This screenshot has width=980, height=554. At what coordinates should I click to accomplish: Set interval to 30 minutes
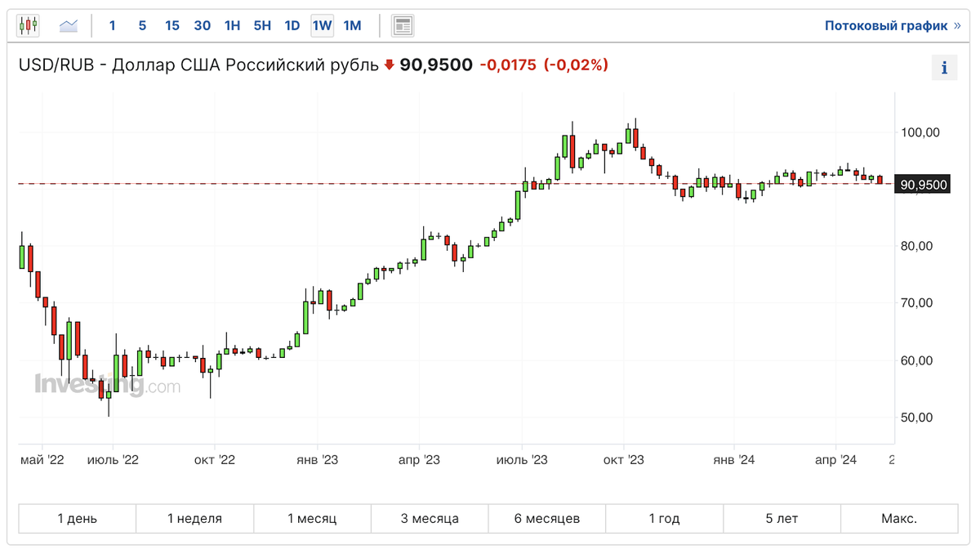203,25
